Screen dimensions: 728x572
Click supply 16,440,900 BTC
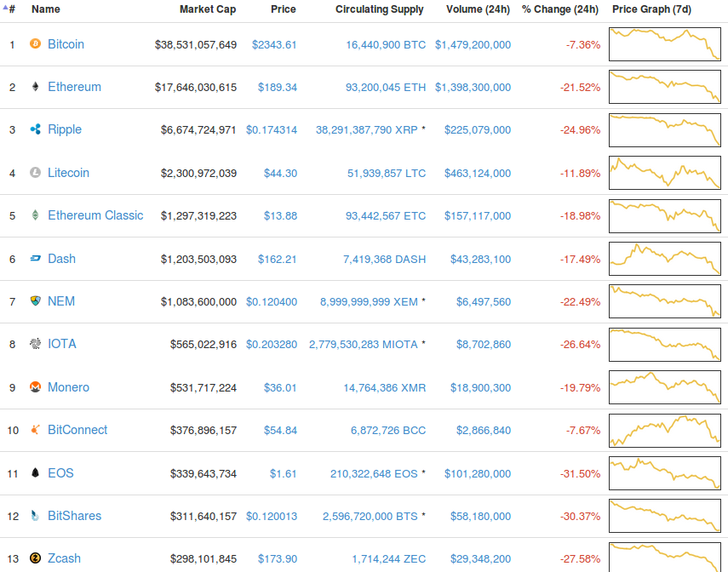pyautogui.click(x=386, y=44)
